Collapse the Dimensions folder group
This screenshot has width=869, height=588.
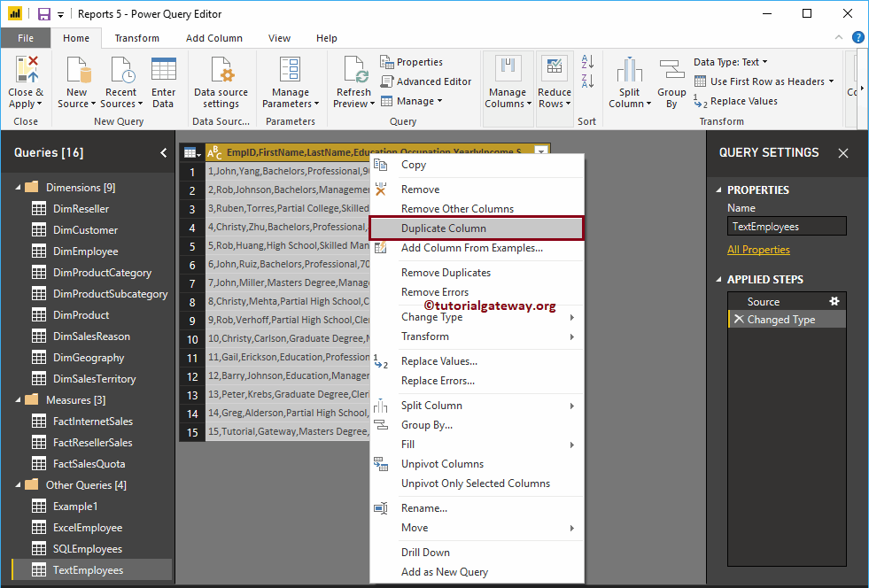19,188
